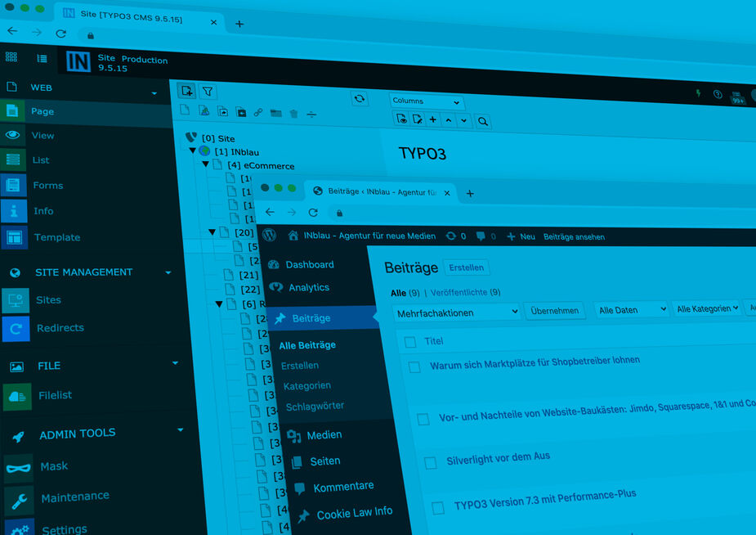Click the IN site logo in TYPO3

(78, 61)
